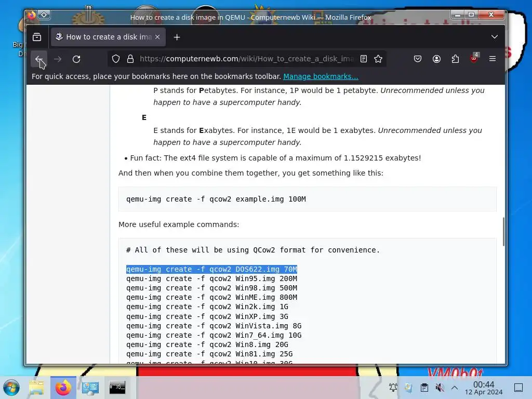The image size is (532, 399).
Task: Open the Start menu orb
Action: [x=11, y=388]
